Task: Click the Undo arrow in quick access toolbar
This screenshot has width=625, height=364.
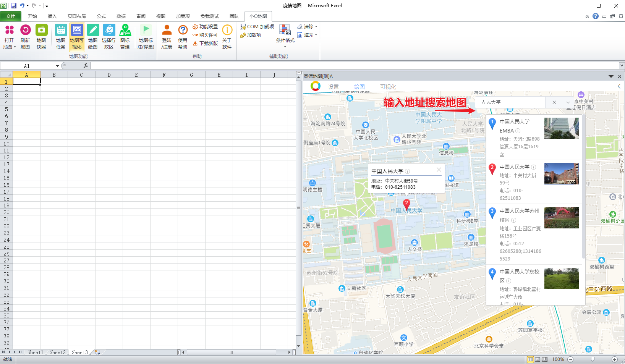Action: [x=22, y=6]
